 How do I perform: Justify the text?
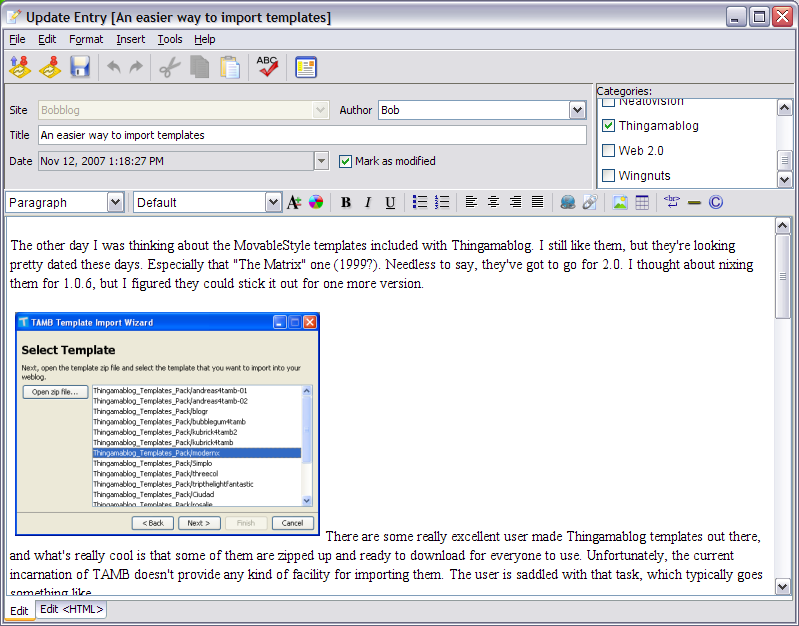click(538, 202)
